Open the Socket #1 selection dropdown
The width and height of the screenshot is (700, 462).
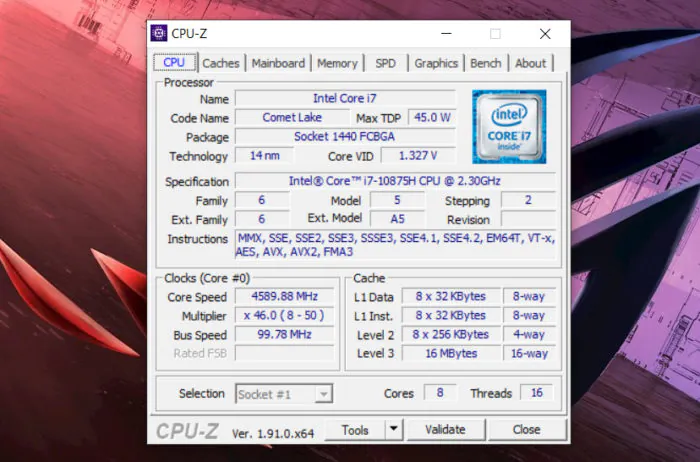tap(284, 394)
